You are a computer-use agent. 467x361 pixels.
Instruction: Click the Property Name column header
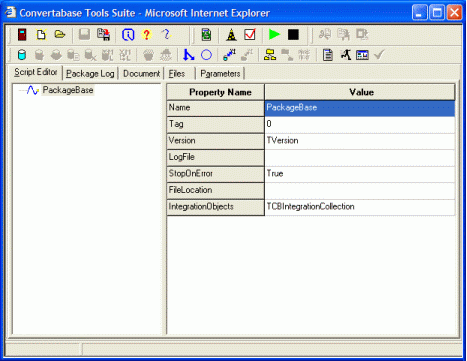(x=216, y=92)
